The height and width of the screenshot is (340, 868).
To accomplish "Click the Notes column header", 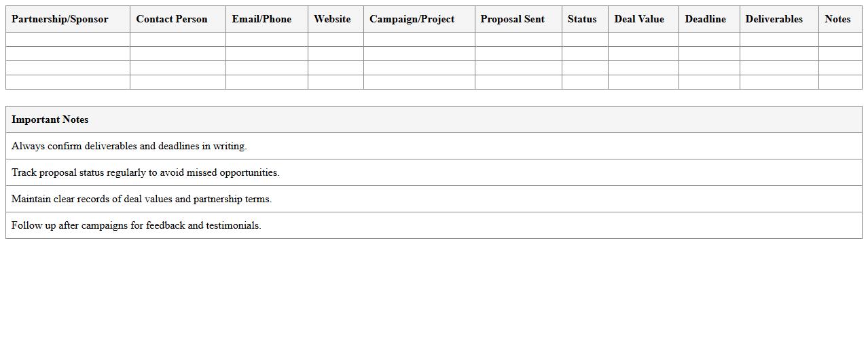I will coord(837,19).
